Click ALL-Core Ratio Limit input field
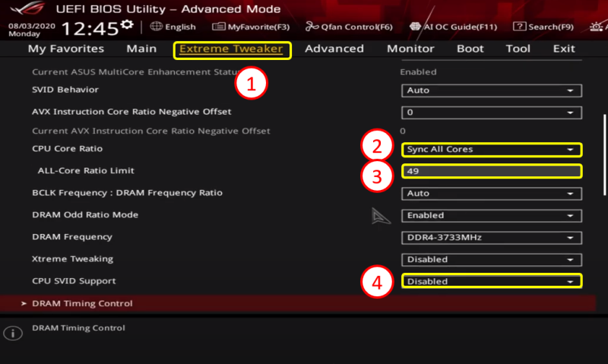This screenshot has width=608, height=364. [492, 171]
